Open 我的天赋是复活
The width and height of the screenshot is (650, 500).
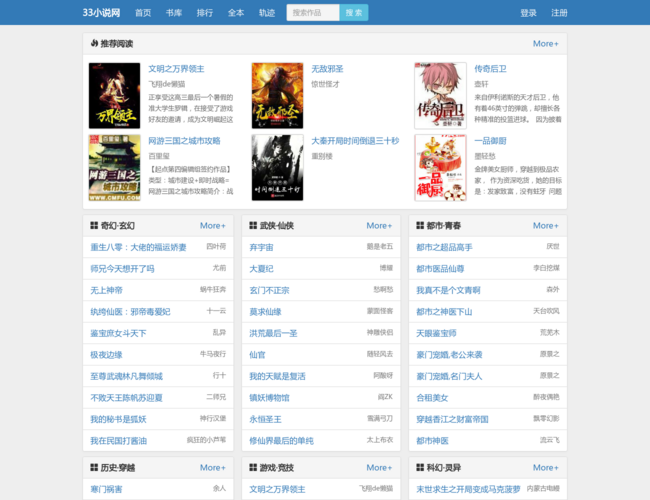pyautogui.click(x=277, y=376)
